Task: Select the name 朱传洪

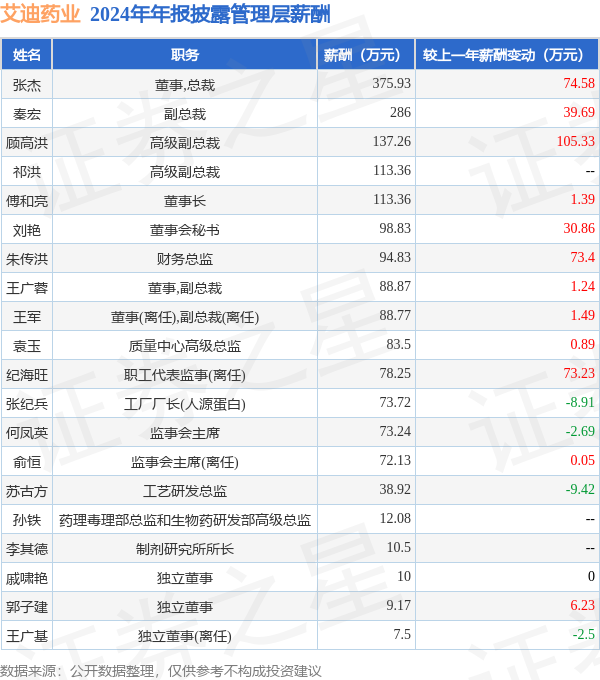Action: click(27, 259)
